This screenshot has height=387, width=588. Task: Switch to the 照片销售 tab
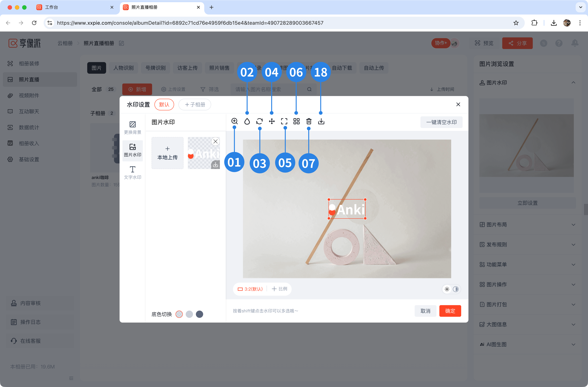[x=219, y=68]
